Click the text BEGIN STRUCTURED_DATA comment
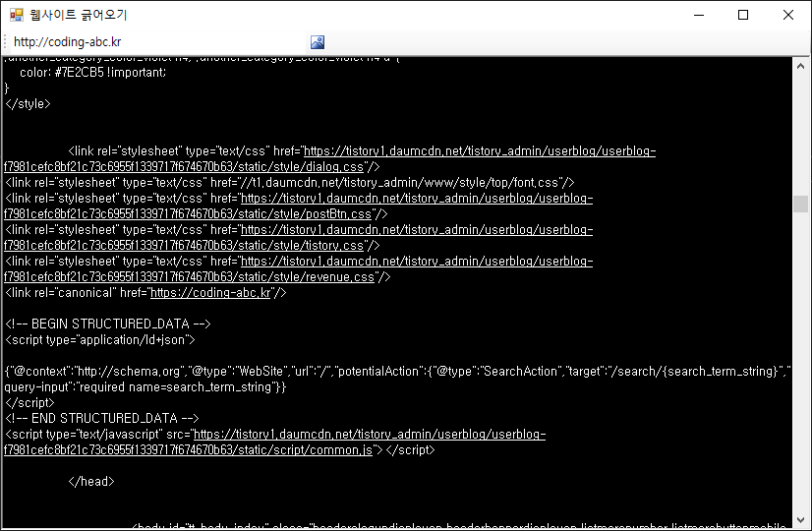The width and height of the screenshot is (812, 531). pos(108,324)
